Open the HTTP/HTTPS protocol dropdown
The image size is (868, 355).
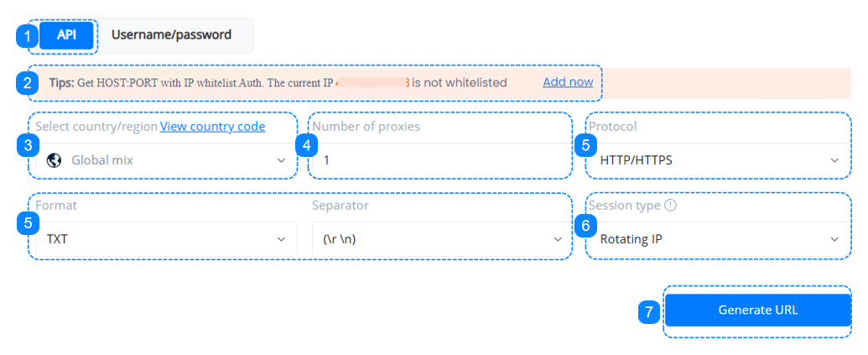pyautogui.click(x=719, y=160)
